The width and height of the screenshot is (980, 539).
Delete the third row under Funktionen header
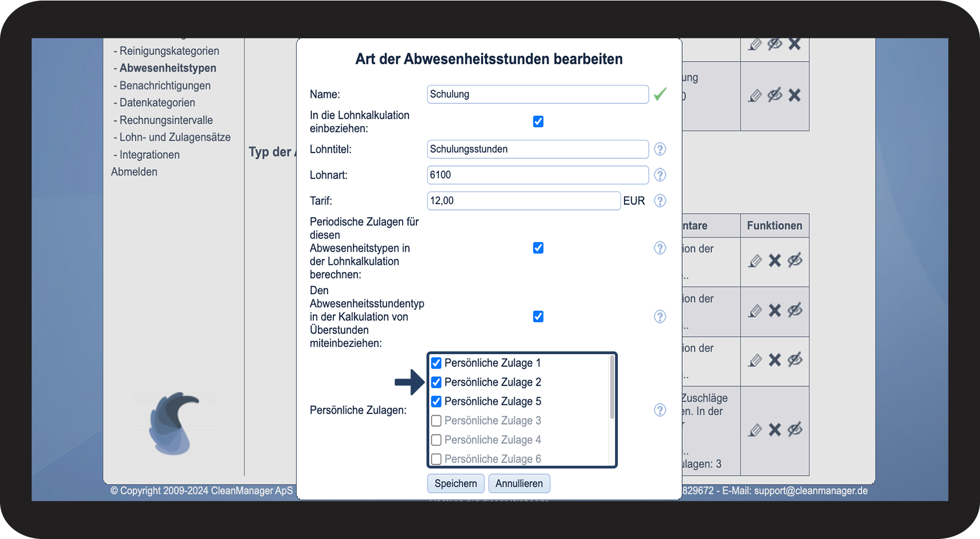click(775, 360)
